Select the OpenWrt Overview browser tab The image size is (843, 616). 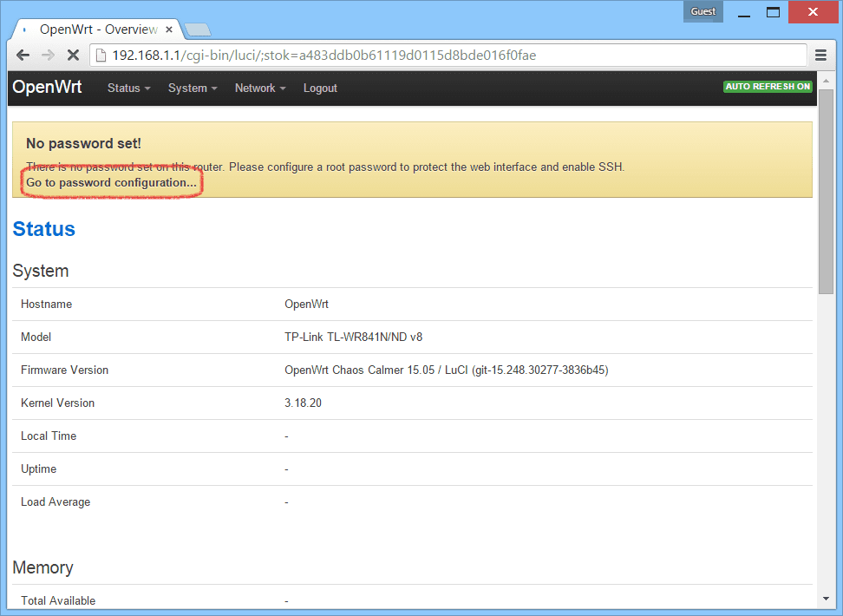[x=95, y=29]
